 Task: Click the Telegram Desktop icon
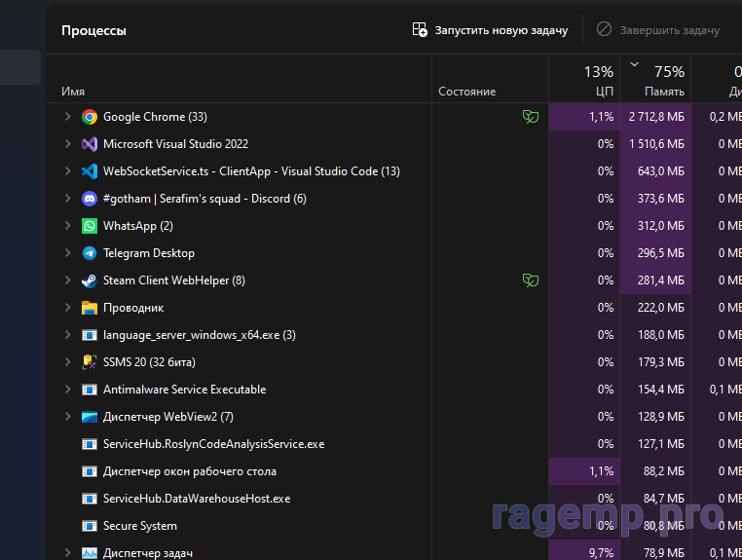pos(90,253)
